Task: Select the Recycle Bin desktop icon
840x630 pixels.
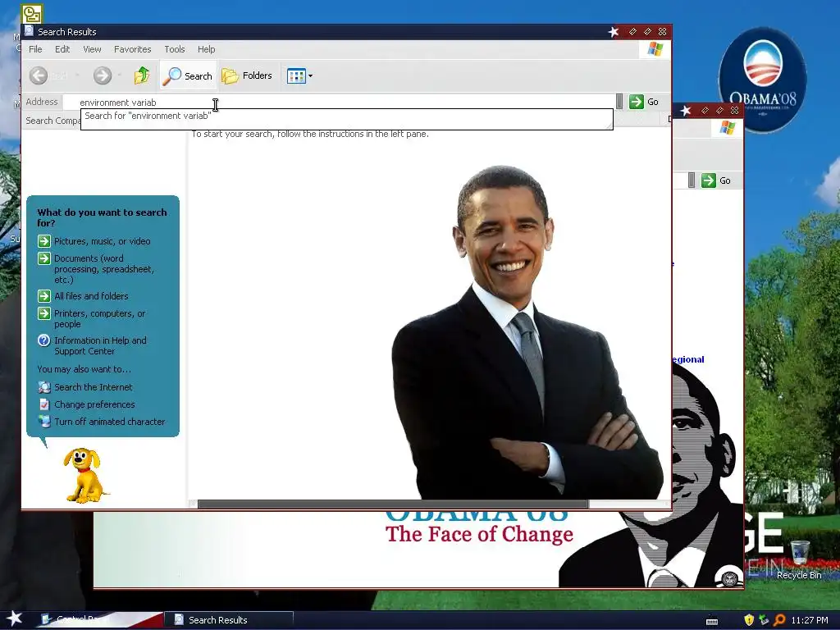Action: coord(799,559)
